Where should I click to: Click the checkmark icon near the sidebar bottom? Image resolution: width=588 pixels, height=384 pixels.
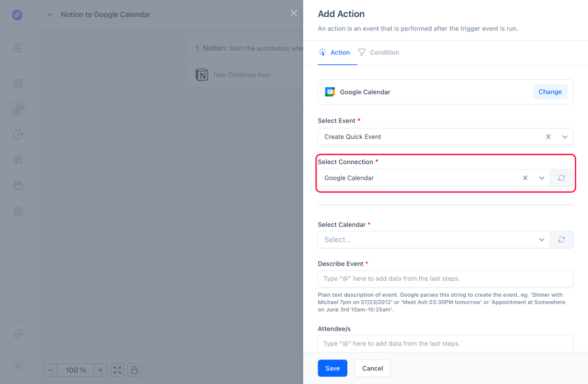18,333
